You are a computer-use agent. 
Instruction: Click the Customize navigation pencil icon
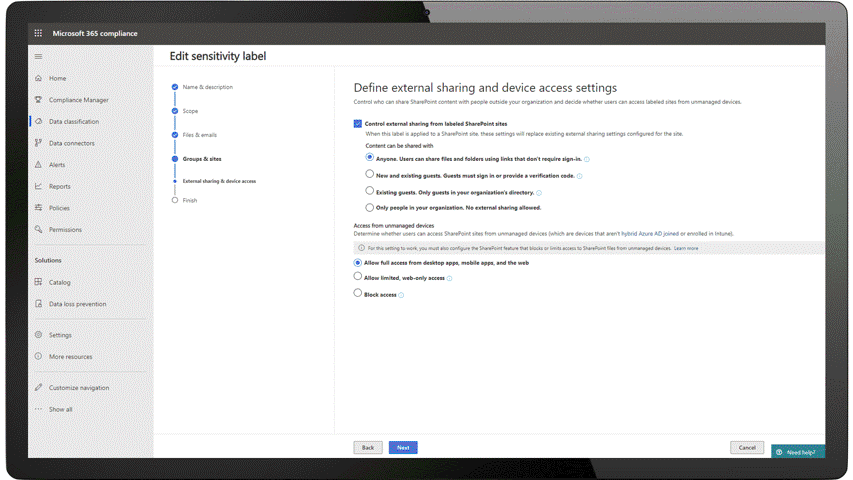38,387
